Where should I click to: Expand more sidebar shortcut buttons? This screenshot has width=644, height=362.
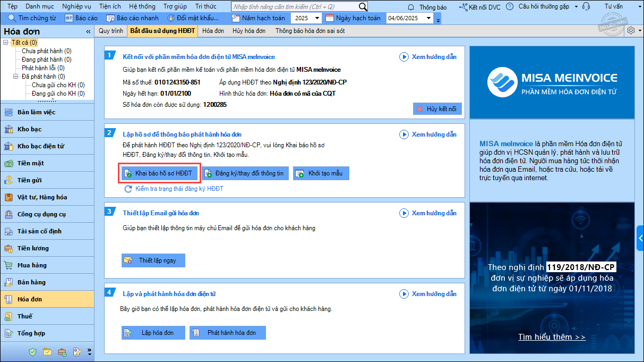tap(89, 351)
